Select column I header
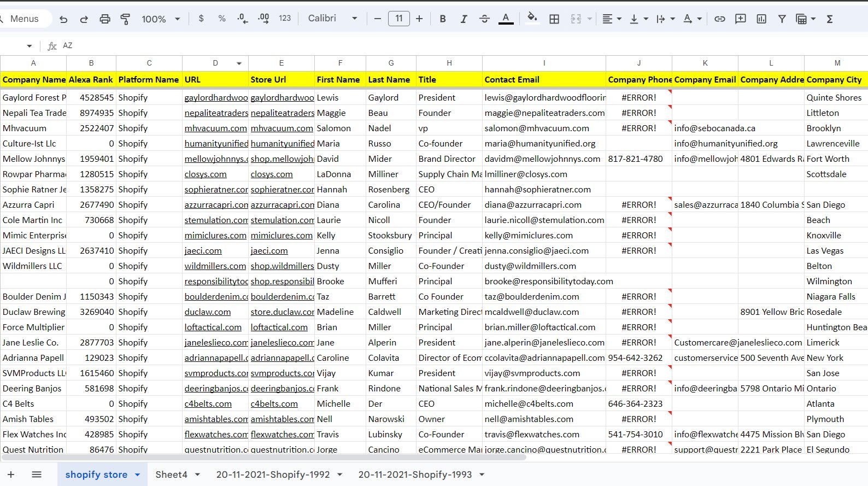The image size is (868, 486). [x=544, y=63]
